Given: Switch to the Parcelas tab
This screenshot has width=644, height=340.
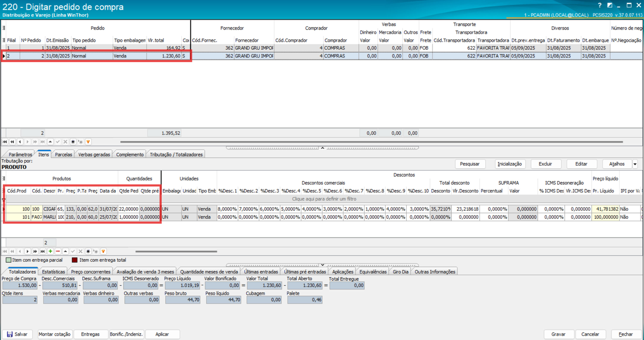Looking at the screenshot, I should pos(63,155).
